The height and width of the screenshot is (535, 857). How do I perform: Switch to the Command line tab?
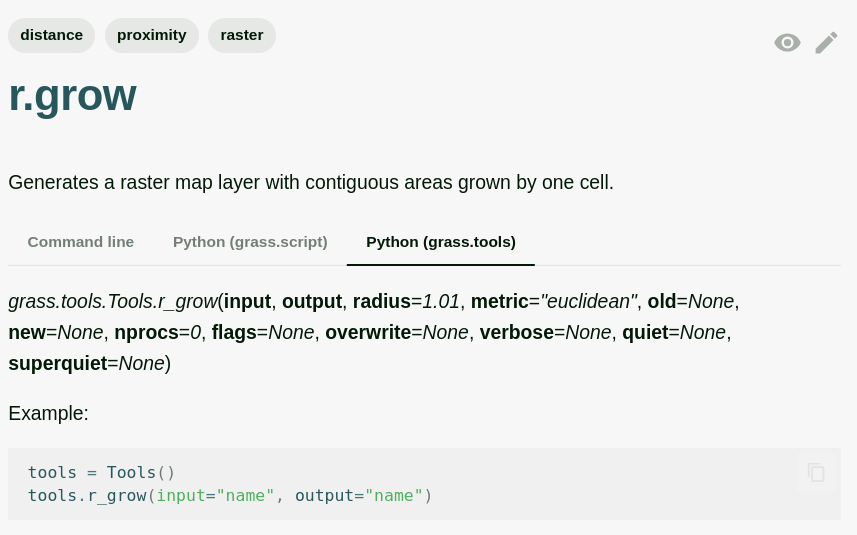[x=81, y=242]
